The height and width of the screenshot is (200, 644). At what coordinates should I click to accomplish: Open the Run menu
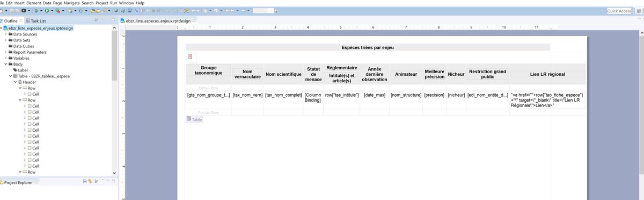114,3
